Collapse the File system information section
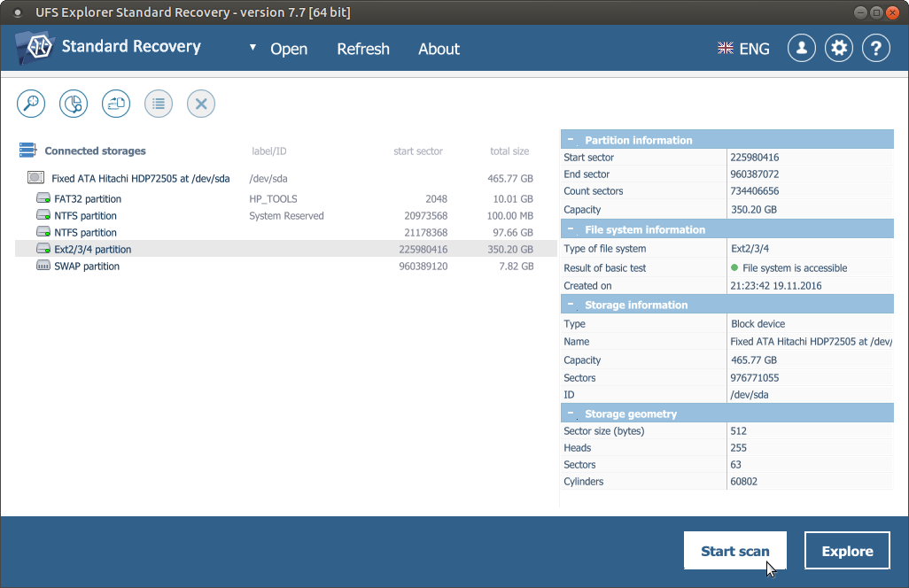Screen dimensions: 909x588 [571, 229]
